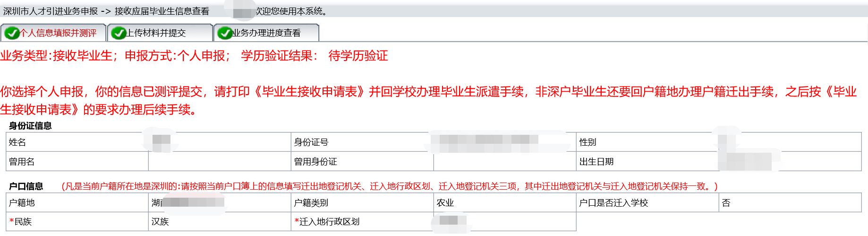Click the 深圳市人才引进业务申报 breadcrumb text
Screen dimensions: 868x236
[51, 11]
